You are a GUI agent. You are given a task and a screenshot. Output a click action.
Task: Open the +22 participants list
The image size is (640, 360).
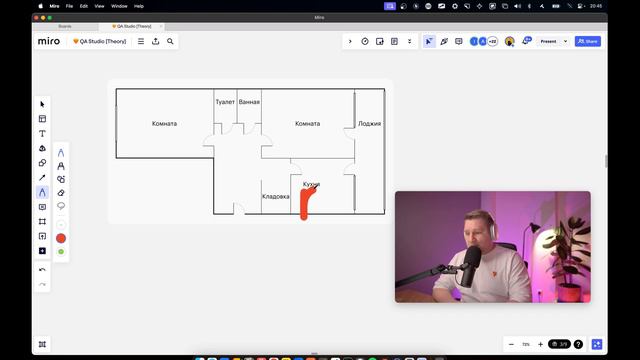[x=493, y=41]
